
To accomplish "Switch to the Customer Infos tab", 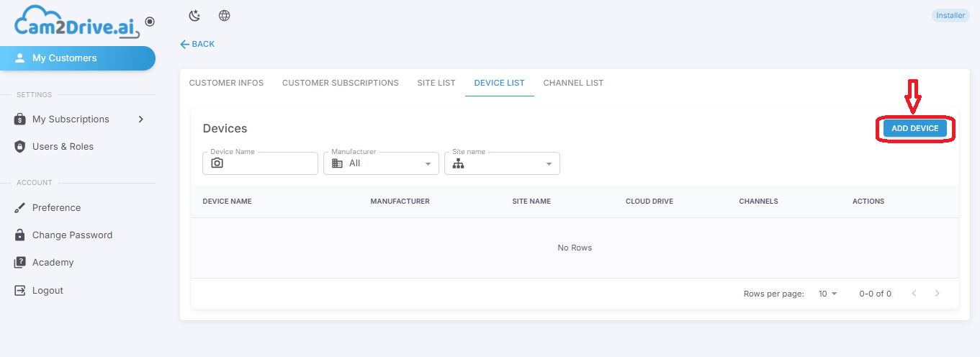I will [226, 83].
